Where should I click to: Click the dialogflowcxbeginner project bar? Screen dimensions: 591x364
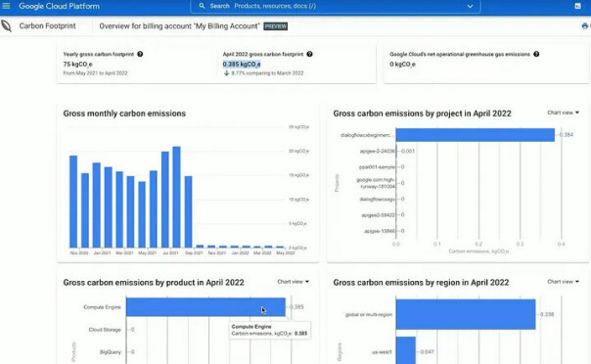pyautogui.click(x=475, y=135)
